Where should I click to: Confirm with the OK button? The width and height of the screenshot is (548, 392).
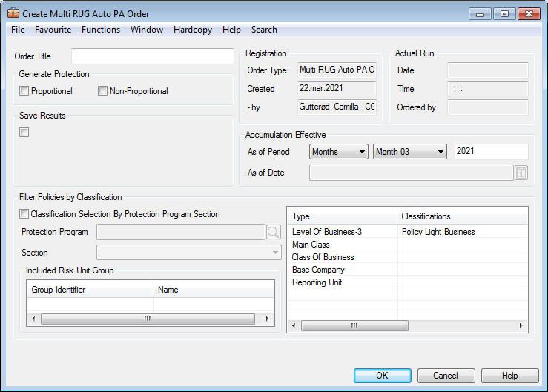click(383, 376)
